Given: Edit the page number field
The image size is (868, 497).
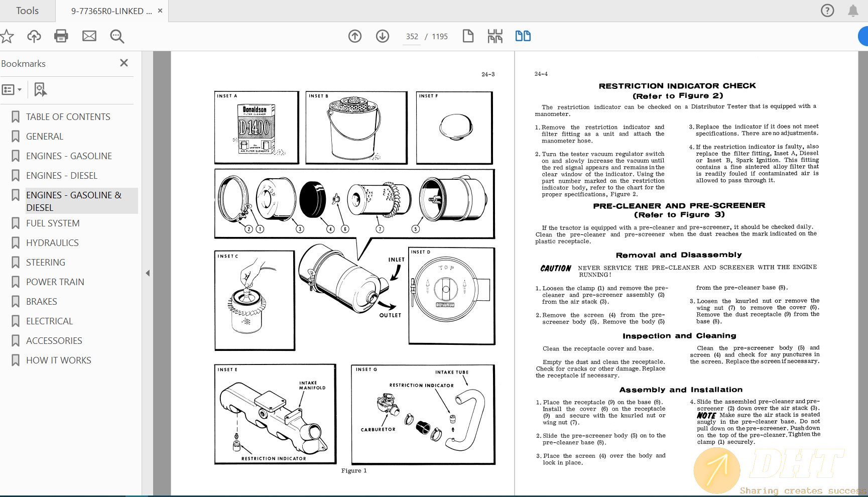Looking at the screenshot, I should (x=412, y=36).
